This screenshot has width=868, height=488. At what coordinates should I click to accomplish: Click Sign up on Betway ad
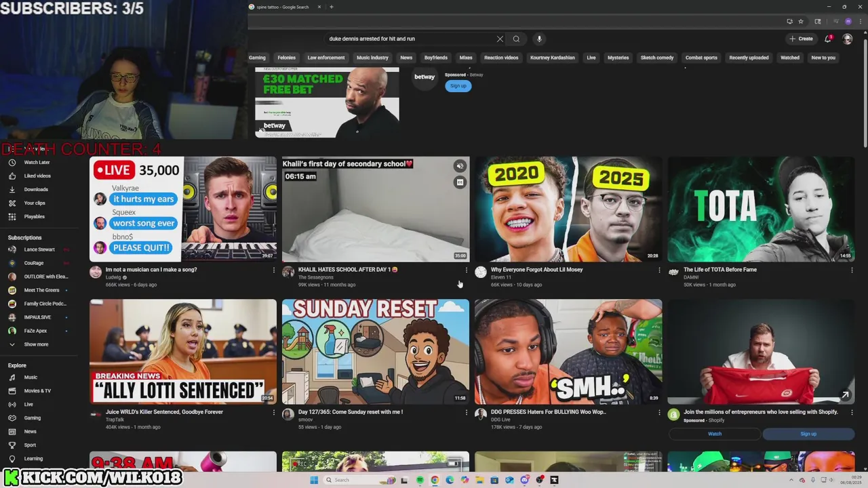[458, 86]
